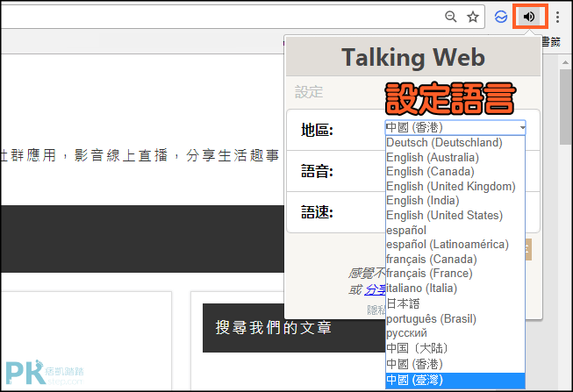
Task: Select Deutsch (Deutschland) from the list
Action: pos(455,142)
